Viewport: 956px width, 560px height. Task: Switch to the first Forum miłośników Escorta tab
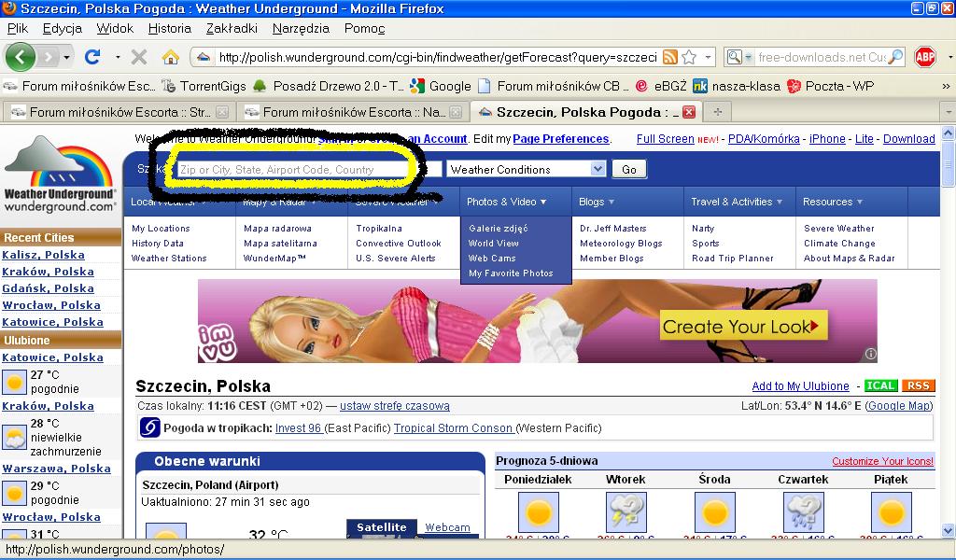112,112
